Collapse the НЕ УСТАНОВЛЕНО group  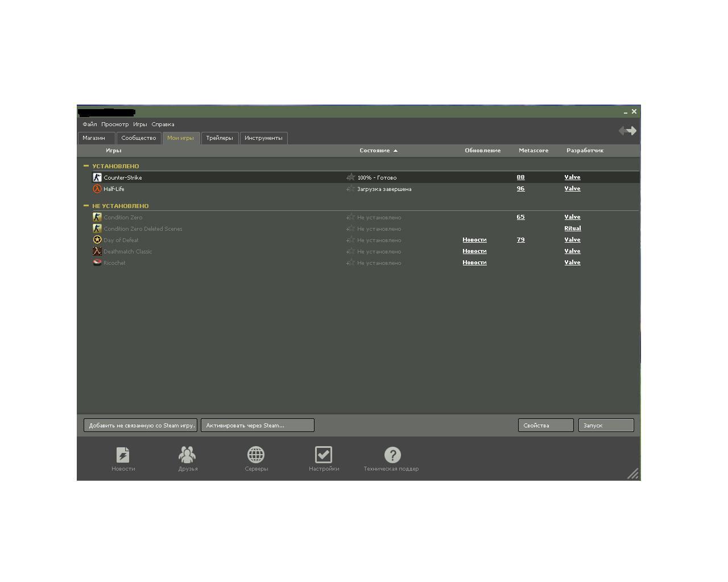[x=86, y=206]
